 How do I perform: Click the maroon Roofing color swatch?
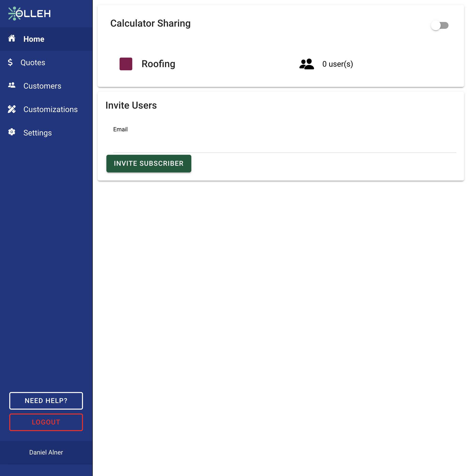pyautogui.click(x=126, y=64)
